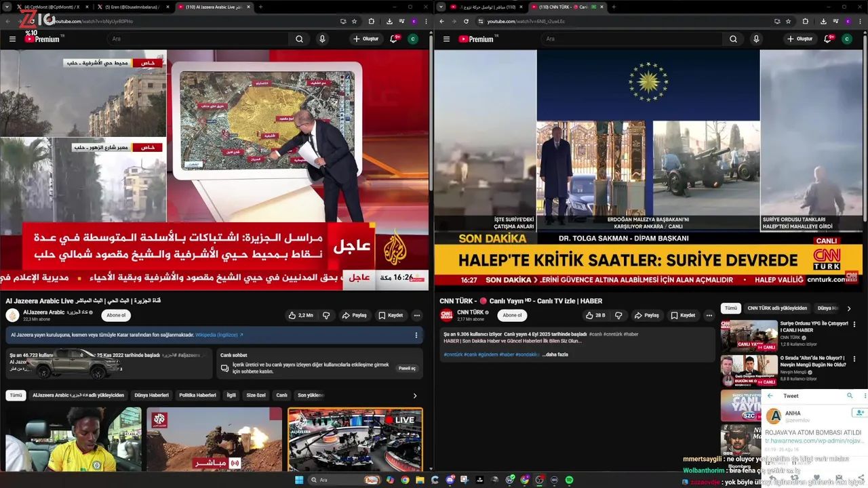Image resolution: width=868 pixels, height=488 pixels.
Task: Dislike the Al Jazeera Arabic Live video
Action: click(x=326, y=315)
